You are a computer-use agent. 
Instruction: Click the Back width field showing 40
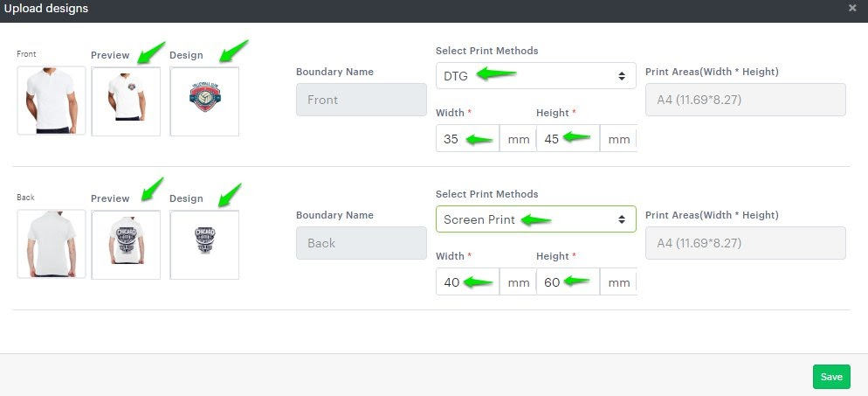point(467,281)
